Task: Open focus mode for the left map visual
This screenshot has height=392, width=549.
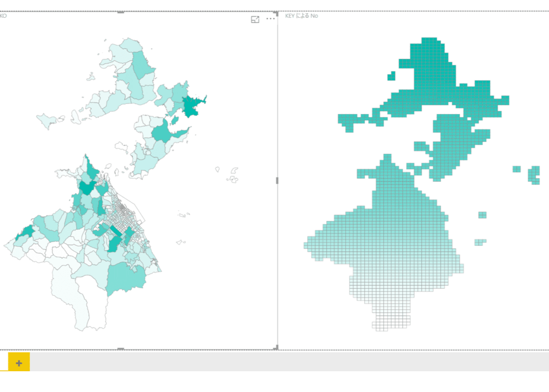Action: tap(255, 20)
